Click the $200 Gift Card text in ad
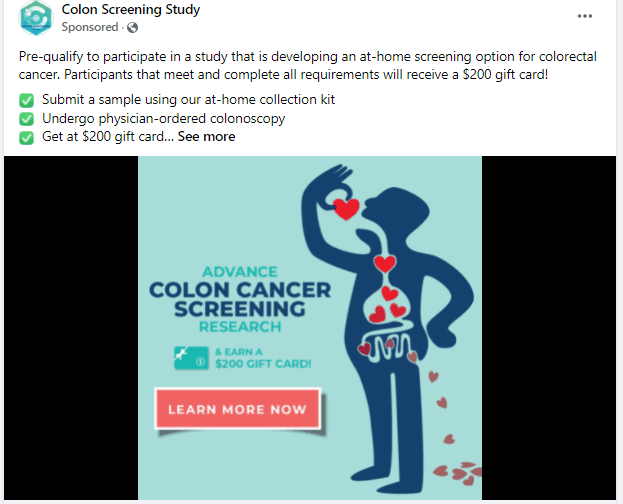 click(263, 364)
